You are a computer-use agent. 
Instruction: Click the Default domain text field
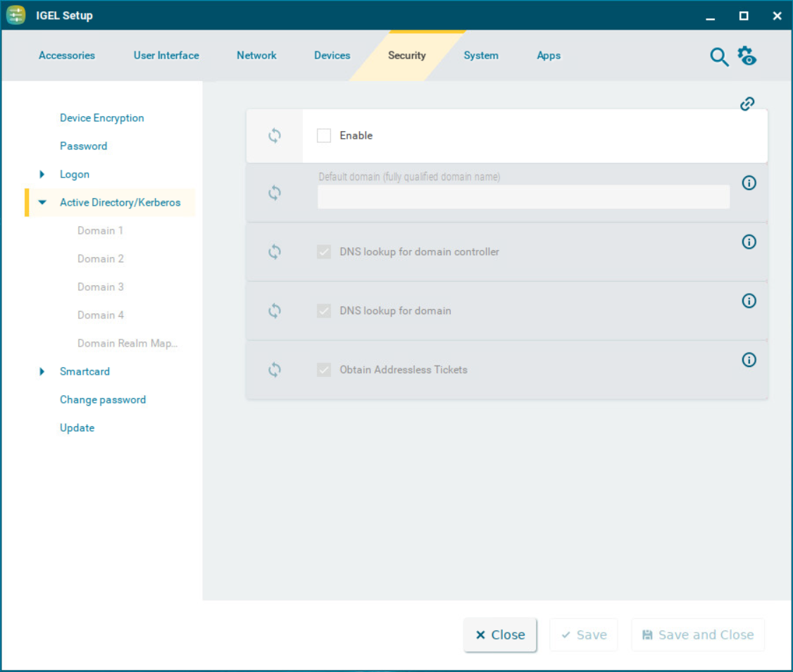(523, 197)
